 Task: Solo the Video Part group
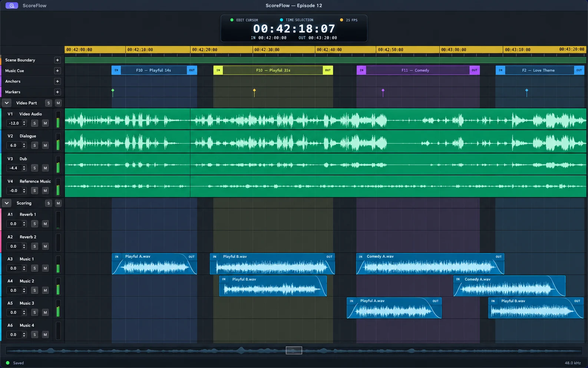click(x=49, y=103)
